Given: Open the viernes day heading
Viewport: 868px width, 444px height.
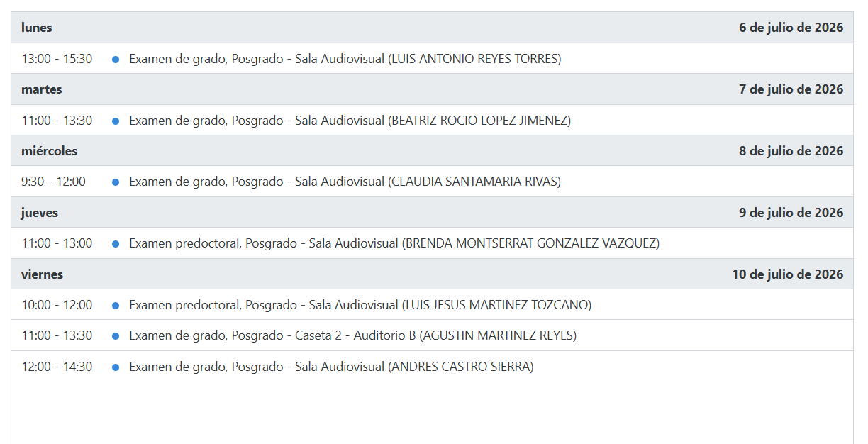Looking at the screenshot, I should coord(43,274).
